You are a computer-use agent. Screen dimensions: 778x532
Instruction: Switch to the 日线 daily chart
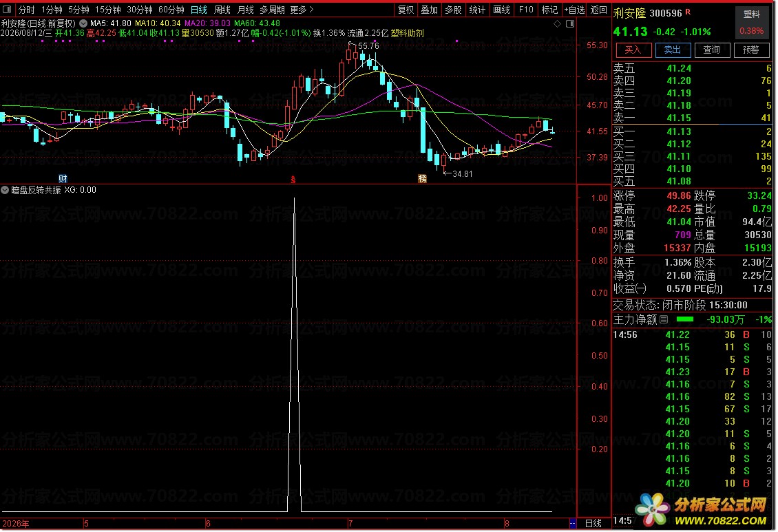(199, 10)
